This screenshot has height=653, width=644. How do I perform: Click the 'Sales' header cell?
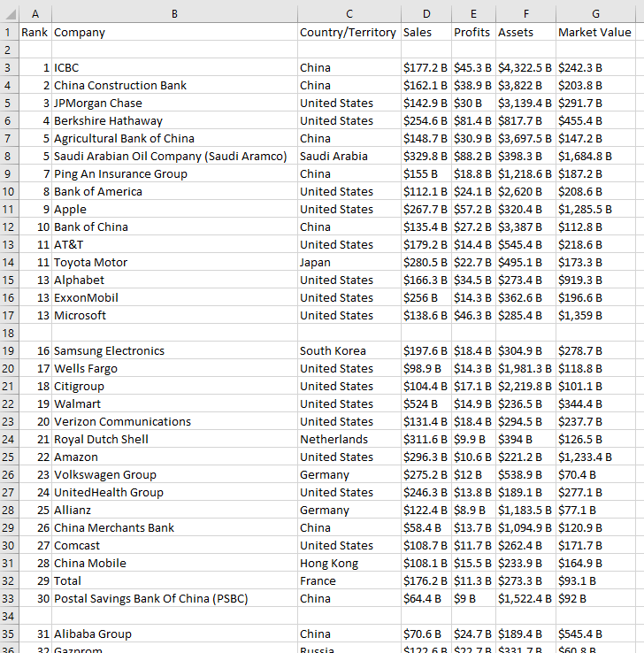point(426,32)
